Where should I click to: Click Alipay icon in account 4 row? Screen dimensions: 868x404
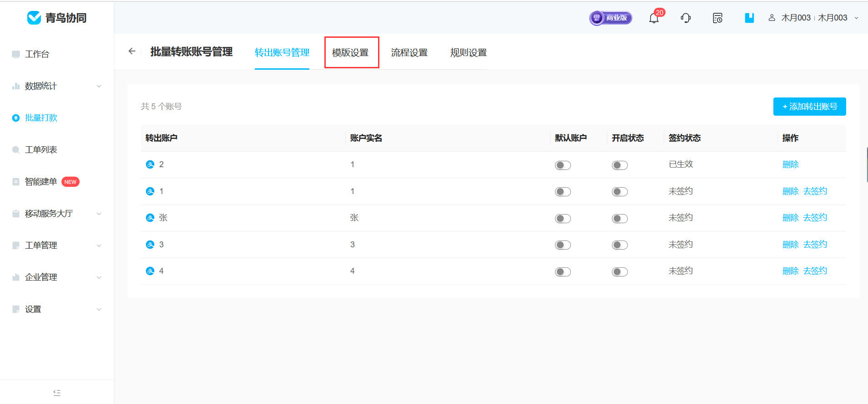pos(150,271)
